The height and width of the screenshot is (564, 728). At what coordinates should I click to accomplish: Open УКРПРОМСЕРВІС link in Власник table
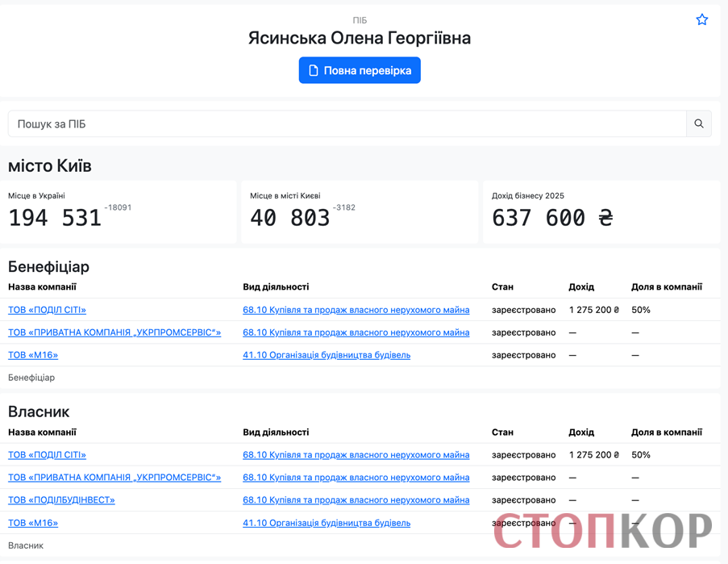[114, 478]
